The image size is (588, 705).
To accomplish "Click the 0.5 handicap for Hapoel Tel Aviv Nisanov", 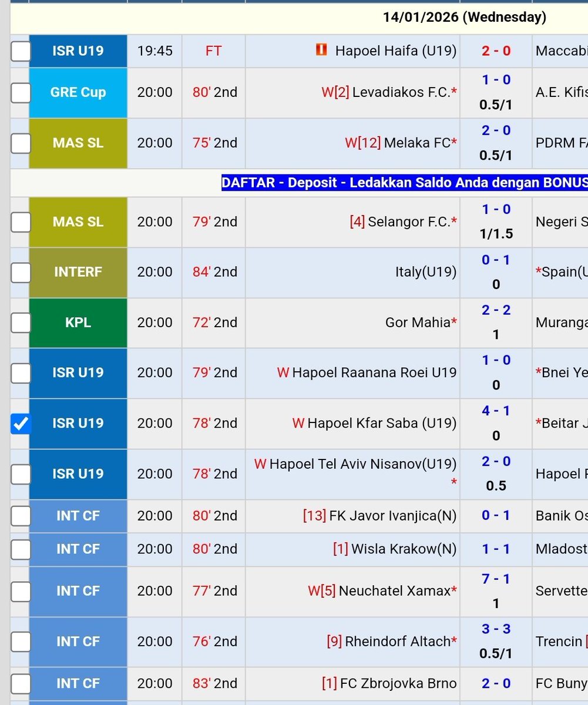I will pyautogui.click(x=496, y=486).
